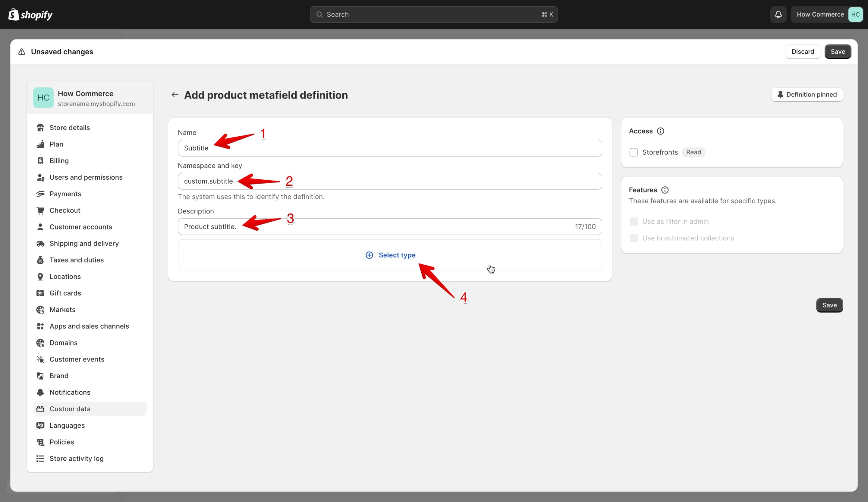
Task: Open Checkout settings
Action: [90, 210]
